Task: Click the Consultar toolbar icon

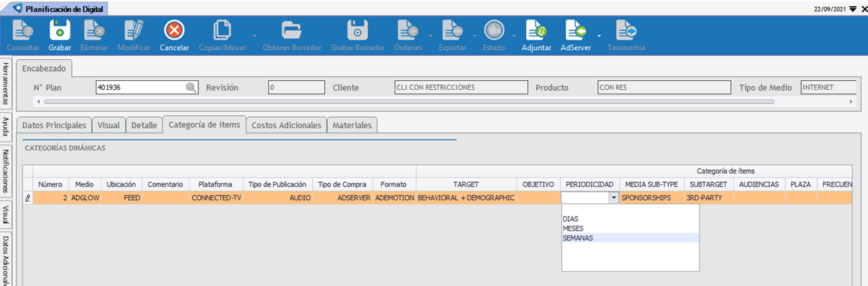Action: tap(22, 31)
